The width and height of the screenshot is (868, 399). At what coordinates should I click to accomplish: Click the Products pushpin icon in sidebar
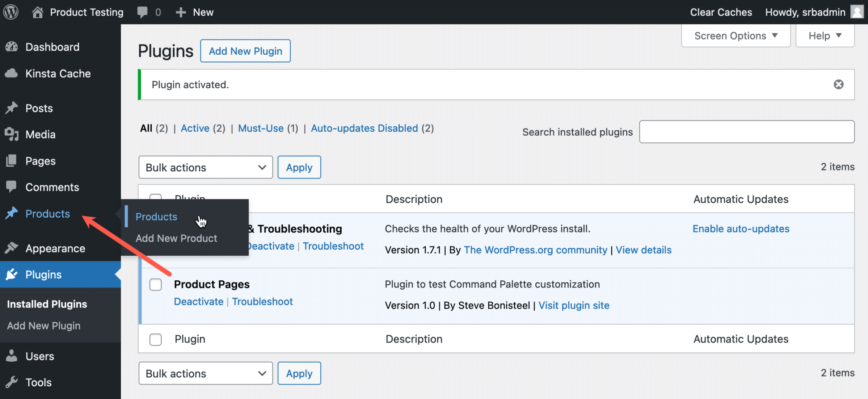12,214
